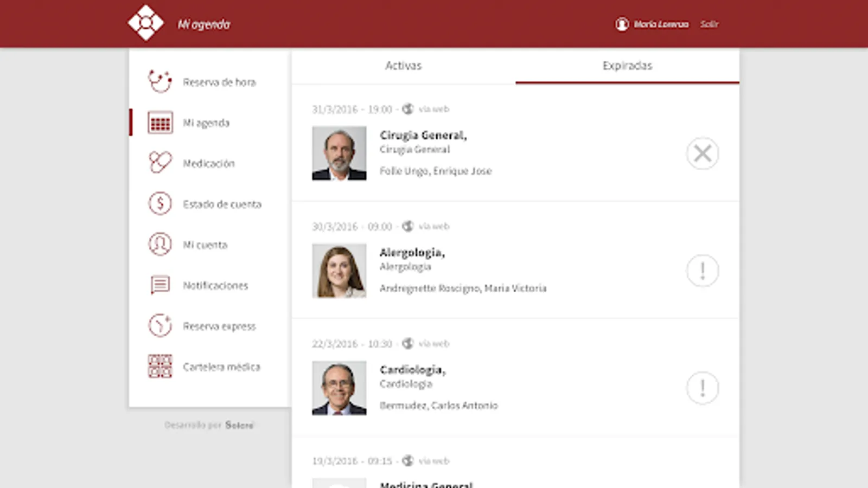The width and height of the screenshot is (868, 488).
Task: Go to Medicación section
Action: 209,163
